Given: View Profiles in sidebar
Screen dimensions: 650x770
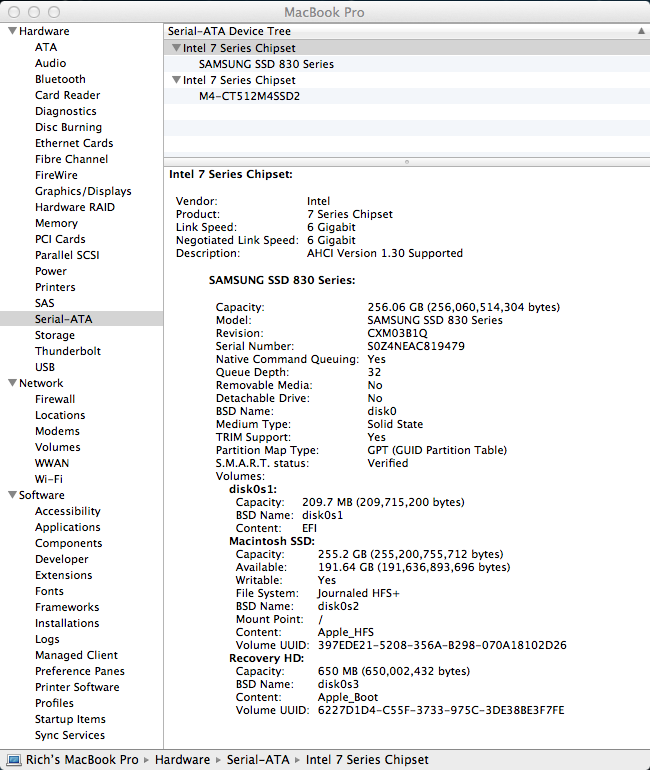Looking at the screenshot, I should [54, 703].
